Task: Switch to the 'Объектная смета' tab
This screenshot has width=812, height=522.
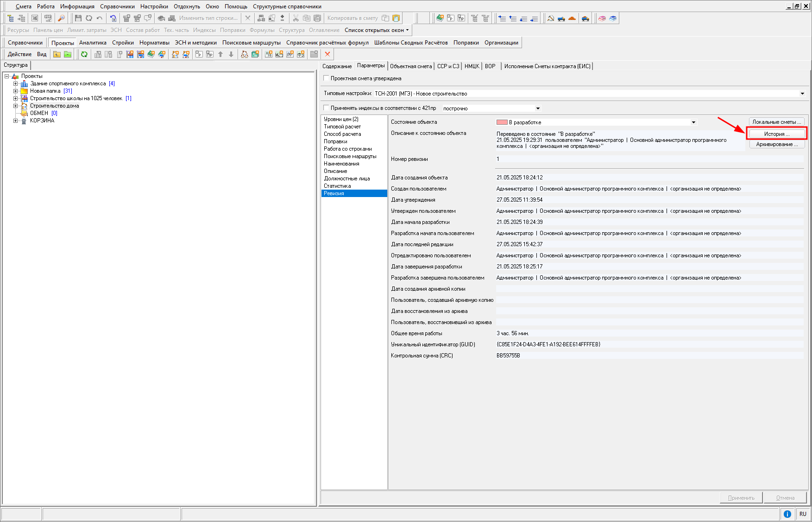Action: tap(410, 66)
